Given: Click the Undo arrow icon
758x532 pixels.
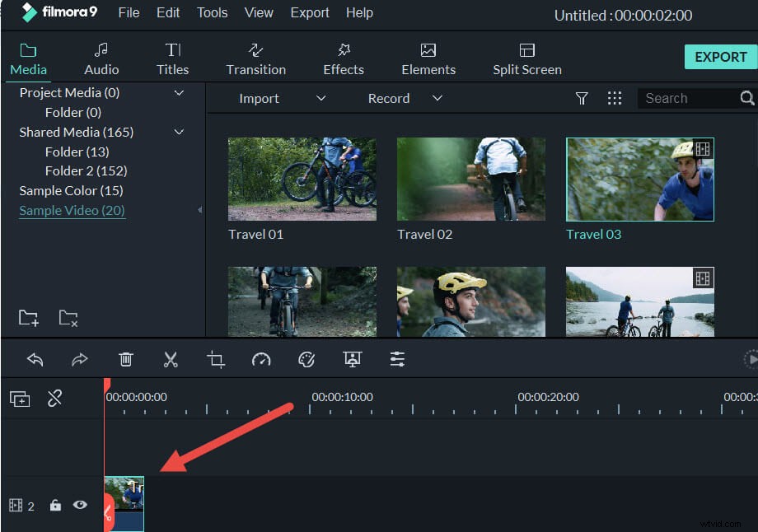Looking at the screenshot, I should (x=34, y=359).
